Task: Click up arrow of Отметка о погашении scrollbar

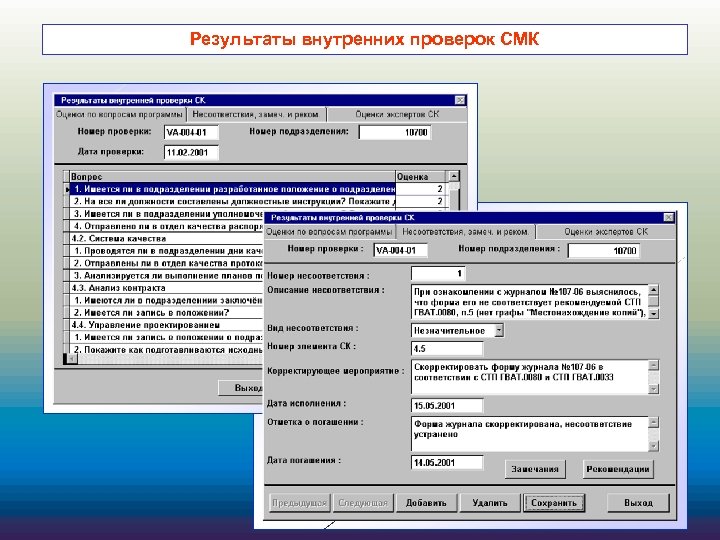Action: (x=653, y=422)
